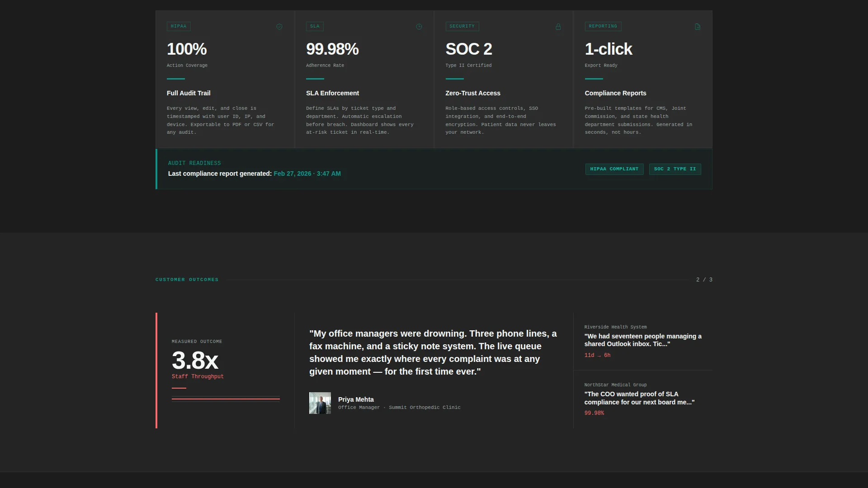The width and height of the screenshot is (868, 488).
Task: Click the SLA Enforcement heading
Action: pyautogui.click(x=332, y=93)
